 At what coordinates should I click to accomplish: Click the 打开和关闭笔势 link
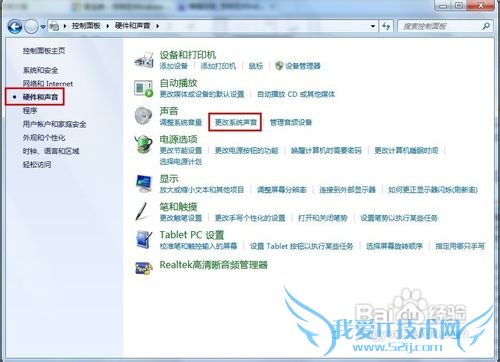pyautogui.click(x=323, y=218)
